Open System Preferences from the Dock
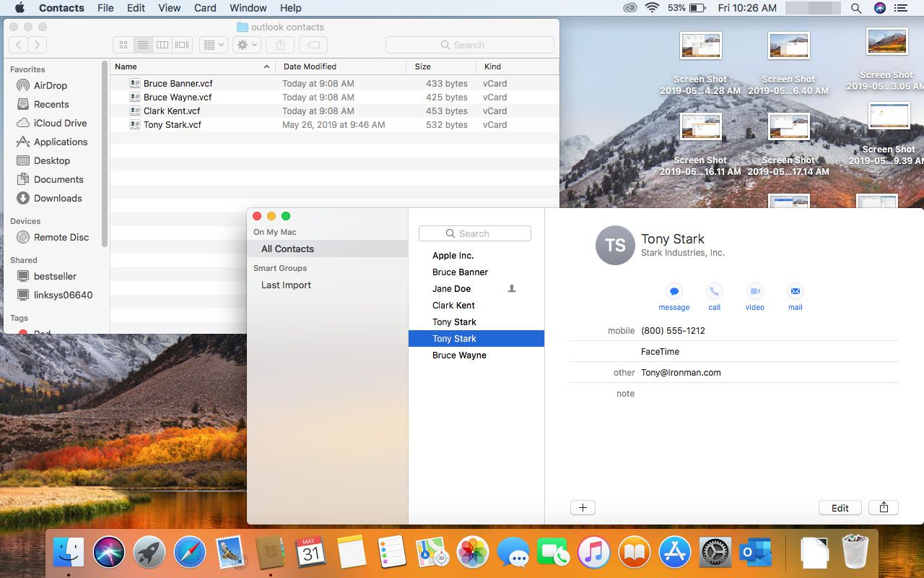The height and width of the screenshot is (578, 924). pyautogui.click(x=715, y=553)
